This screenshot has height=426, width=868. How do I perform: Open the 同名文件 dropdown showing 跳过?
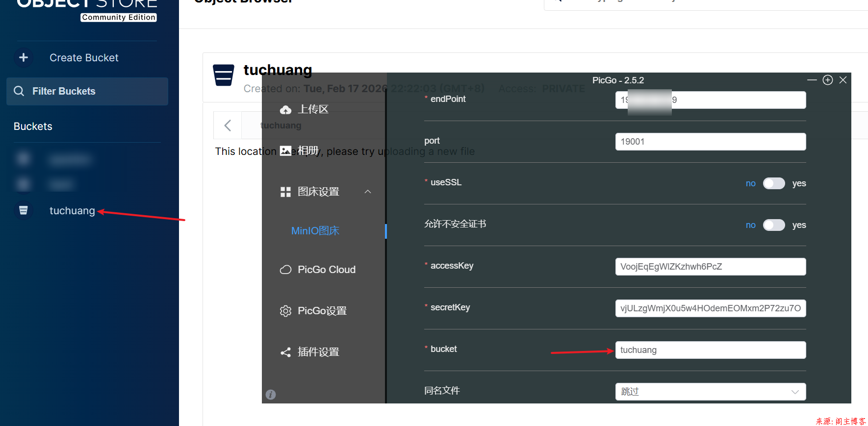tap(711, 392)
